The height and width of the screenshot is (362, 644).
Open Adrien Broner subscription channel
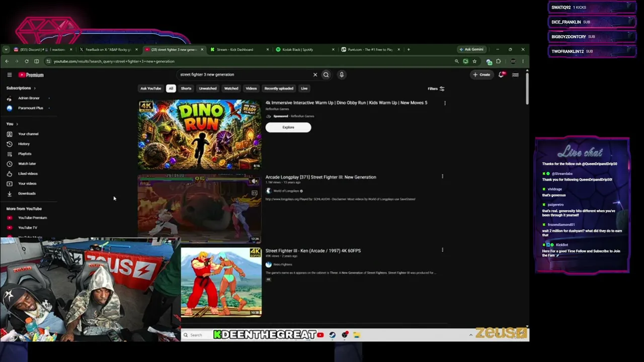click(29, 98)
